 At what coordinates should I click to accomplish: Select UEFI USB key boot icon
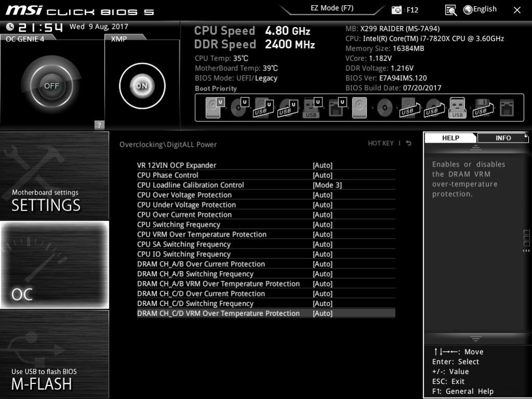point(312,108)
